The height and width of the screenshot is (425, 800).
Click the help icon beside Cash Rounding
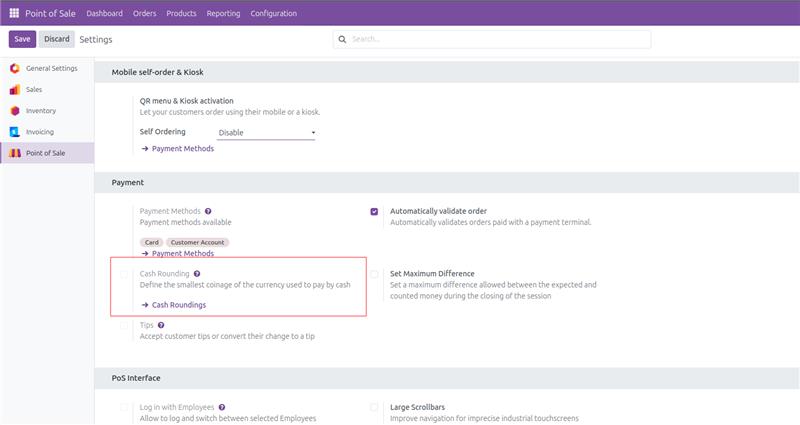[197, 273]
